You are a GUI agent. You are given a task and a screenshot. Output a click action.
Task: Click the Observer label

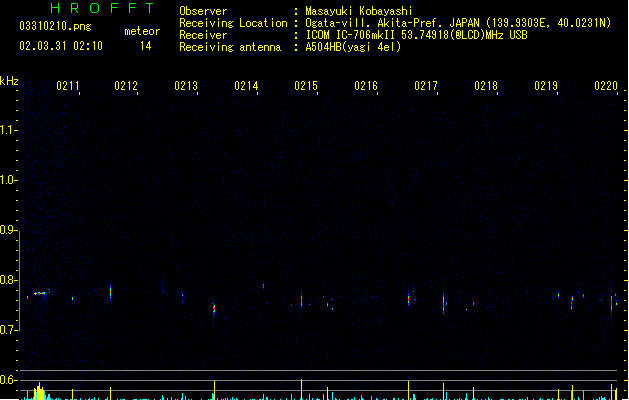(x=203, y=11)
